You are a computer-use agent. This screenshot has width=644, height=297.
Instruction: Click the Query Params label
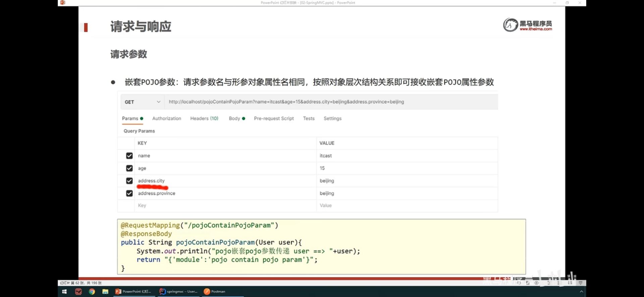click(139, 131)
